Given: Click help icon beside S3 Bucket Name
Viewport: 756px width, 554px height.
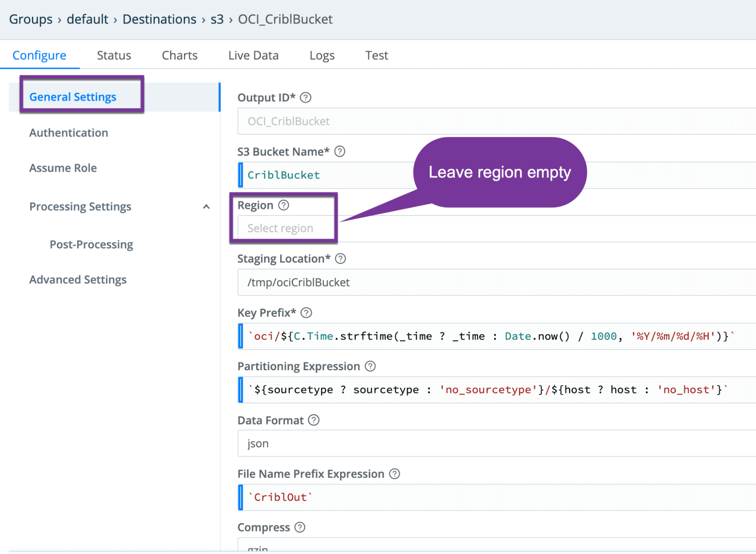Looking at the screenshot, I should pos(340,152).
